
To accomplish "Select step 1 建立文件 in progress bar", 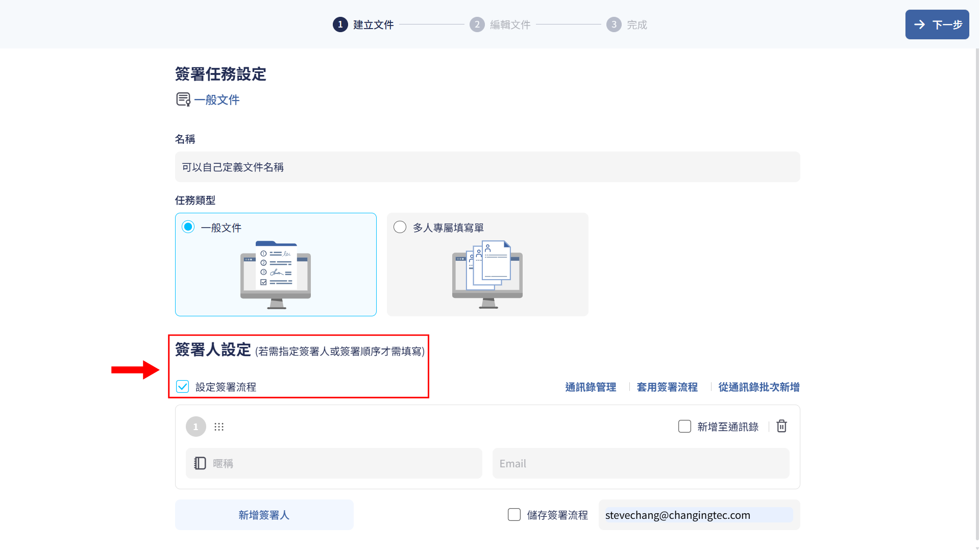I will [x=363, y=24].
